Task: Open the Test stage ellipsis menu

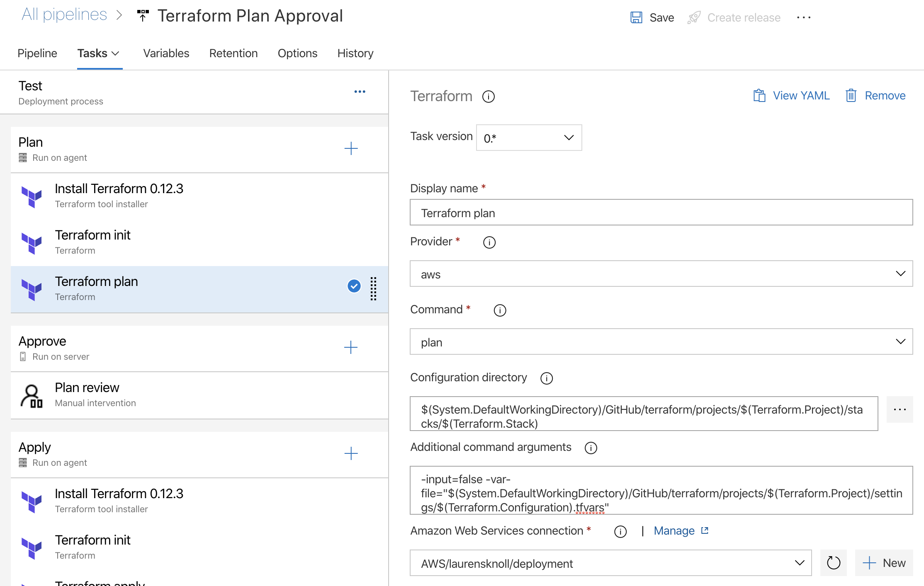Action: (x=360, y=92)
